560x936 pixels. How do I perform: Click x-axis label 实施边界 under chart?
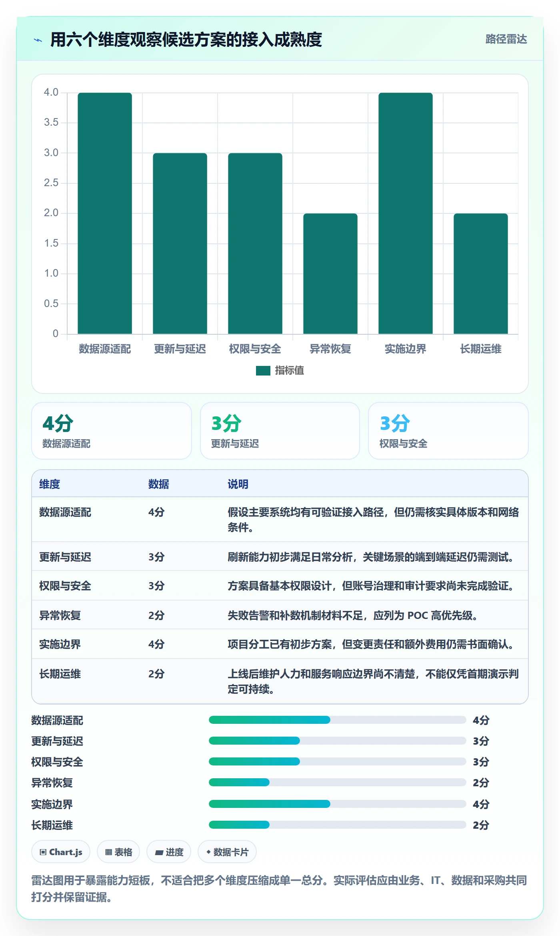pos(406,349)
